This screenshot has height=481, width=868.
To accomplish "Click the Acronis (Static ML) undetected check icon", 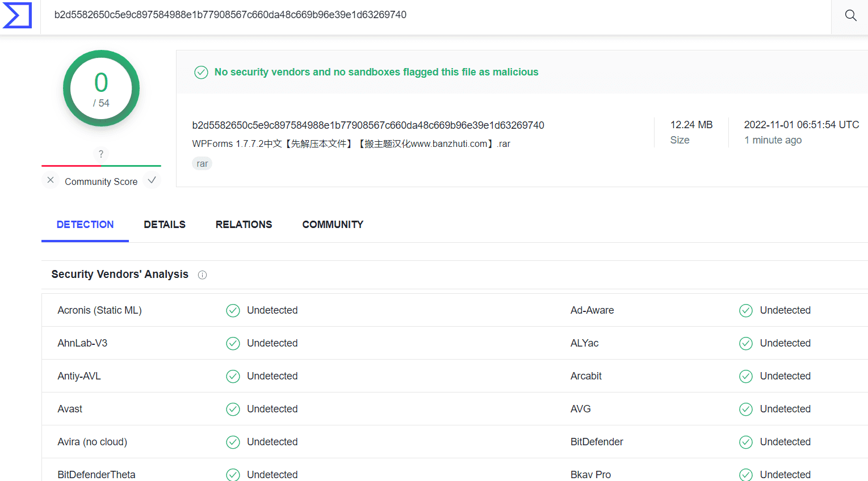I will point(233,311).
